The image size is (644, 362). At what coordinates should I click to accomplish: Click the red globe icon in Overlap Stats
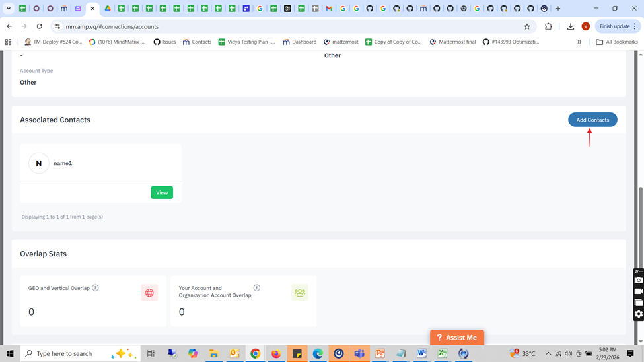pos(149,293)
